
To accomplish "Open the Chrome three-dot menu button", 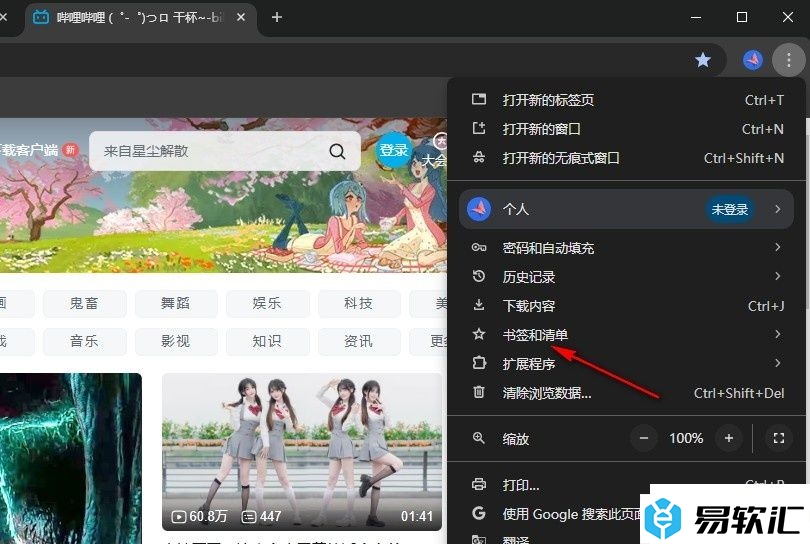I will [788, 60].
